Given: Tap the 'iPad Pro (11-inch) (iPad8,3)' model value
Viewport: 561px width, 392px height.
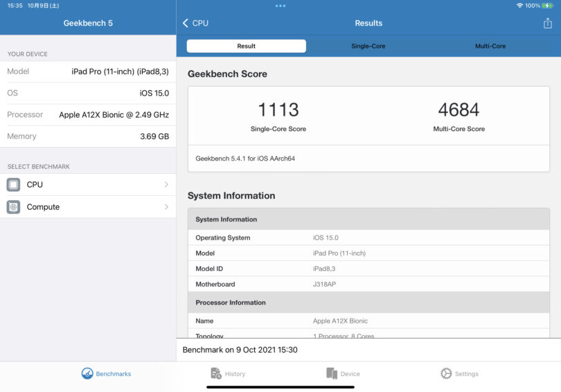Looking at the screenshot, I should coord(121,71).
